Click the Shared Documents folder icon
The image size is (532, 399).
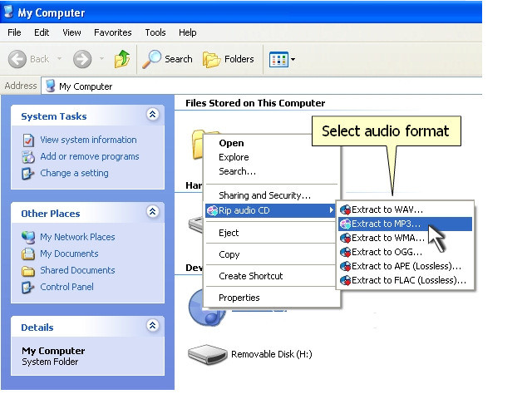pos(28,271)
